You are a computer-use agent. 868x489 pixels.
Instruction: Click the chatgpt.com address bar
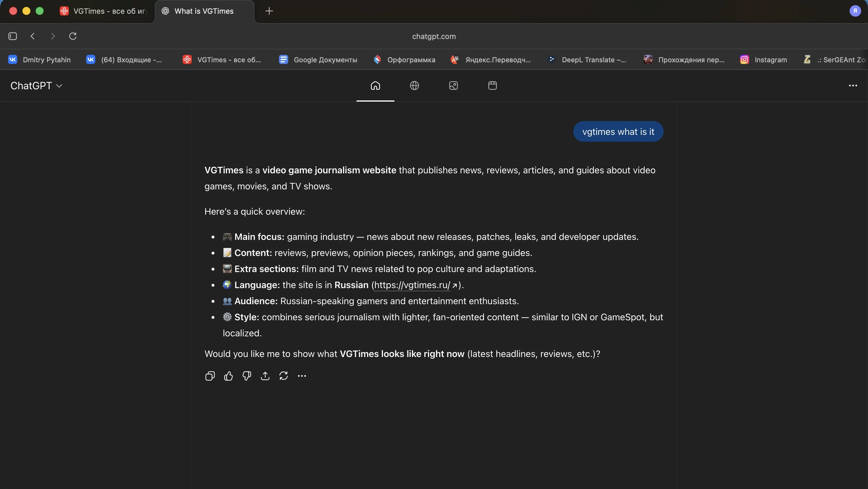coord(434,36)
